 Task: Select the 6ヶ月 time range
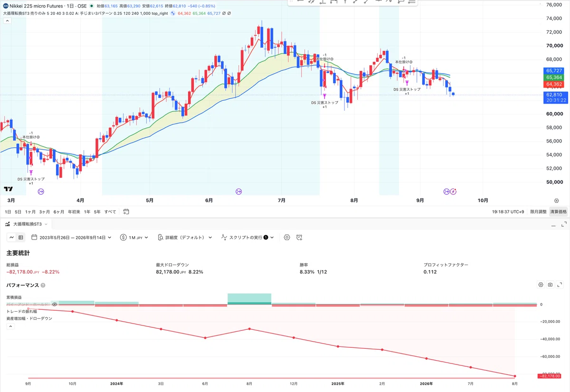point(59,211)
